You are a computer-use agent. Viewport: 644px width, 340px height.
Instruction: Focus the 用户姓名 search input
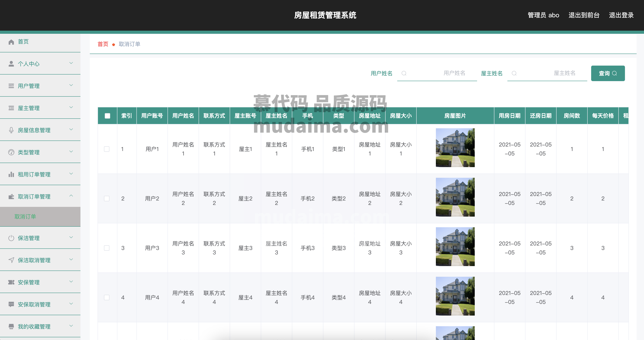[x=437, y=73]
